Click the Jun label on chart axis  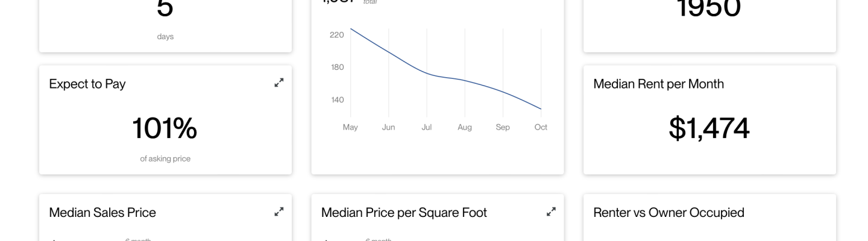pyautogui.click(x=388, y=127)
